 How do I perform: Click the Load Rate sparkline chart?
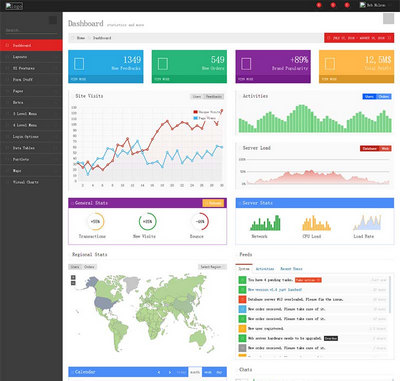point(367,223)
